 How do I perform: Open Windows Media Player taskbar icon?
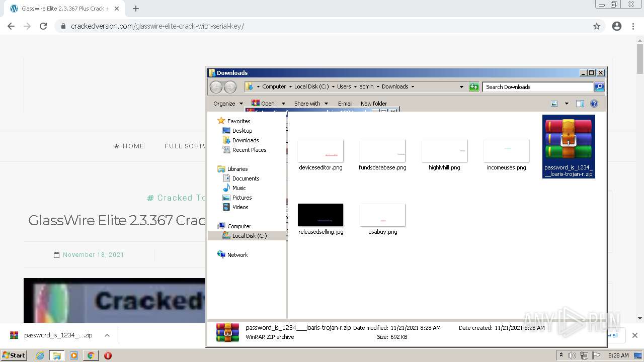(74, 355)
